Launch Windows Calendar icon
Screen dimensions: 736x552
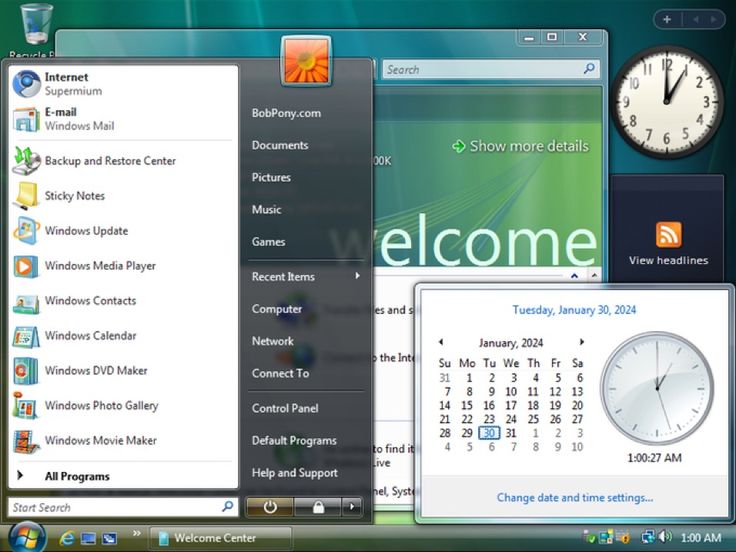[26, 336]
